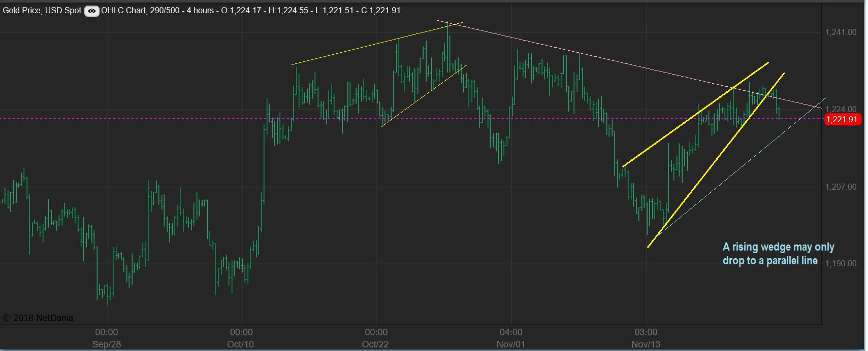Toggle the eye visibility icon beside Gold Price
868x351 pixels.
91,11
